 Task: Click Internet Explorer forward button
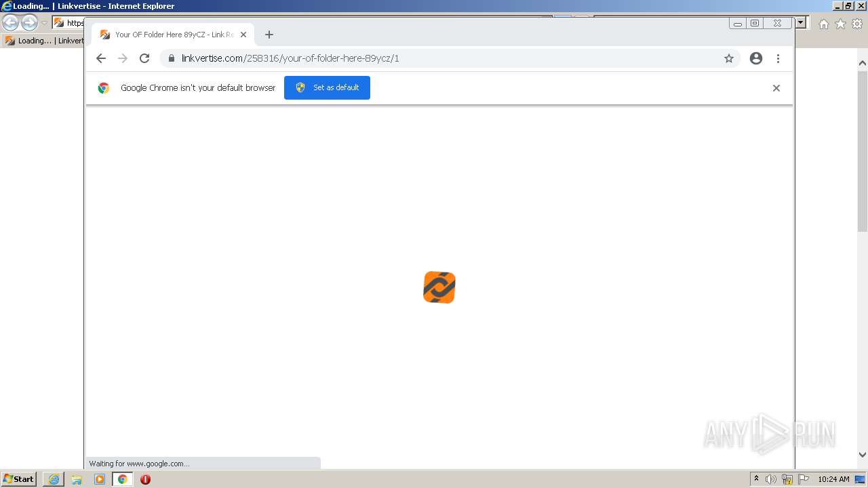(x=29, y=23)
